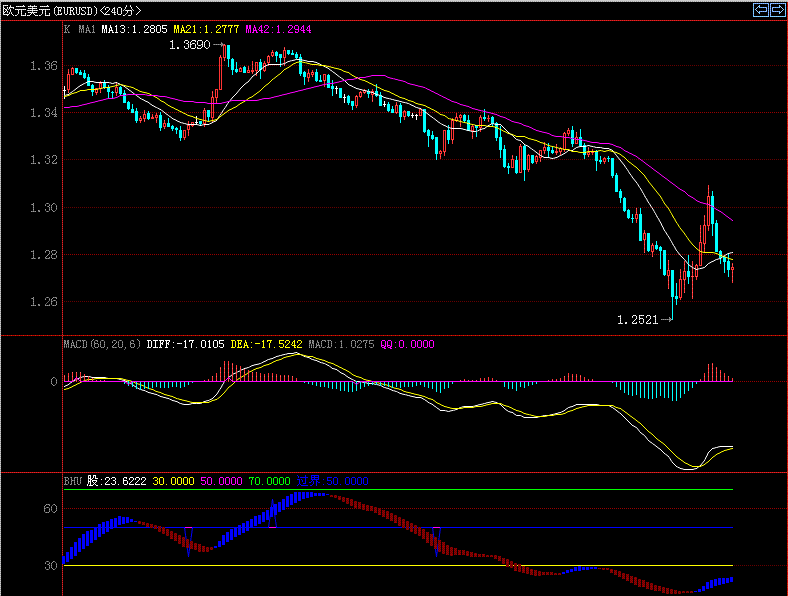This screenshot has width=788, height=596.
Task: Select the K indicator label
Action: [67, 30]
